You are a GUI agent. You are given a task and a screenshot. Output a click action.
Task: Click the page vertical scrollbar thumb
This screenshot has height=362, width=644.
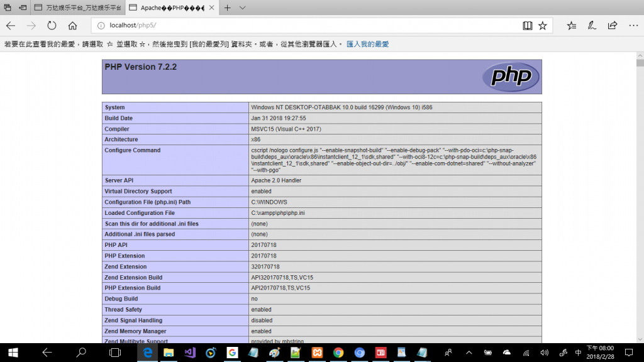640,63
